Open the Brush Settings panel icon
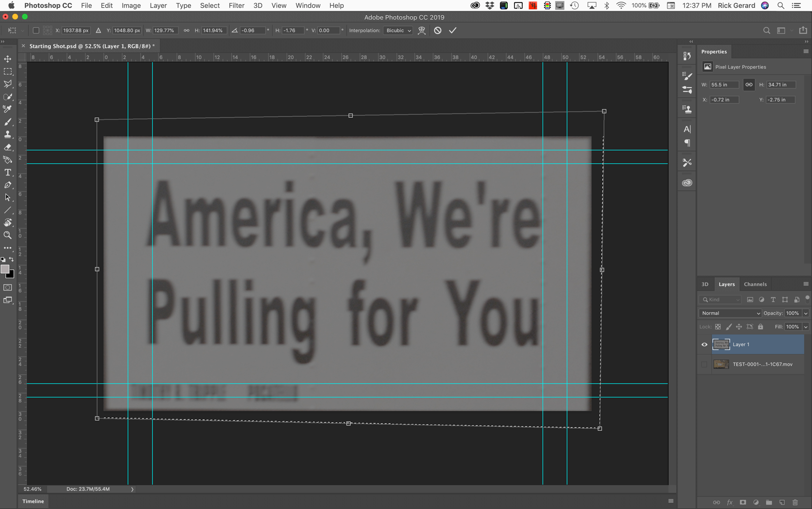 [687, 76]
